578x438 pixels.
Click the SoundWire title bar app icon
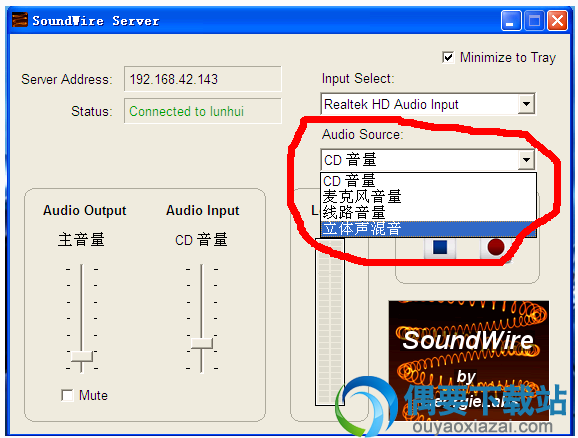point(20,20)
